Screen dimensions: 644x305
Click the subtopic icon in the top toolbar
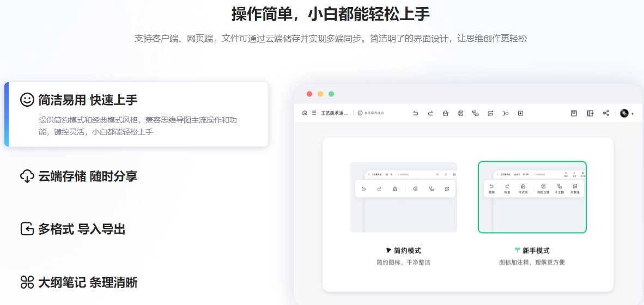(x=475, y=113)
